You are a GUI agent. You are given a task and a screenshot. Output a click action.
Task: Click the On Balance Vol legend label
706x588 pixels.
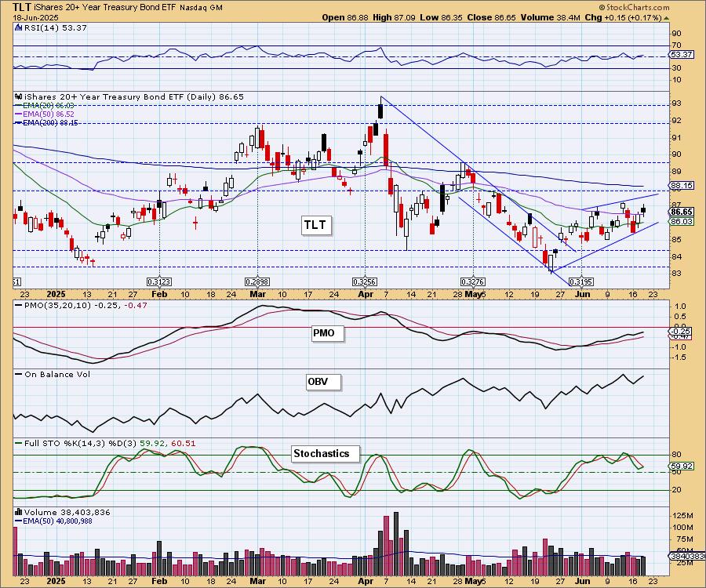point(53,374)
